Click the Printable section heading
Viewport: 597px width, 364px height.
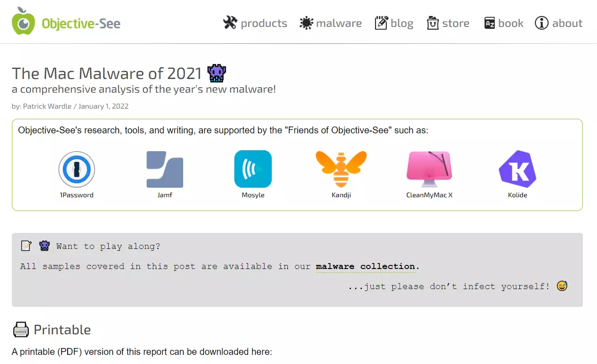tap(62, 330)
